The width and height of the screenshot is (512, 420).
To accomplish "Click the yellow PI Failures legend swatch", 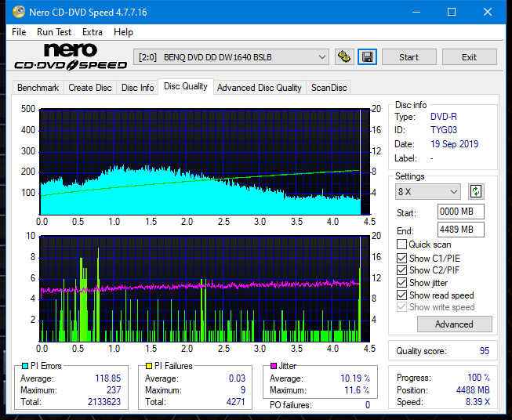I will [149, 366].
